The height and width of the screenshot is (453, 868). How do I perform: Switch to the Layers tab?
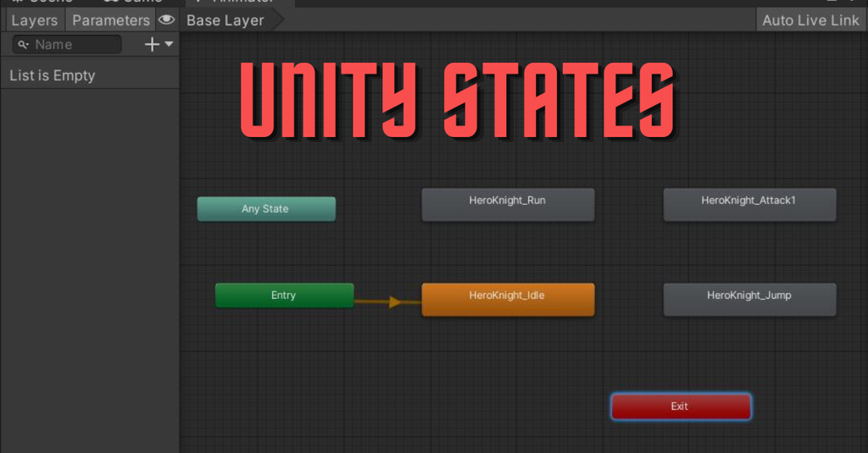(x=34, y=20)
